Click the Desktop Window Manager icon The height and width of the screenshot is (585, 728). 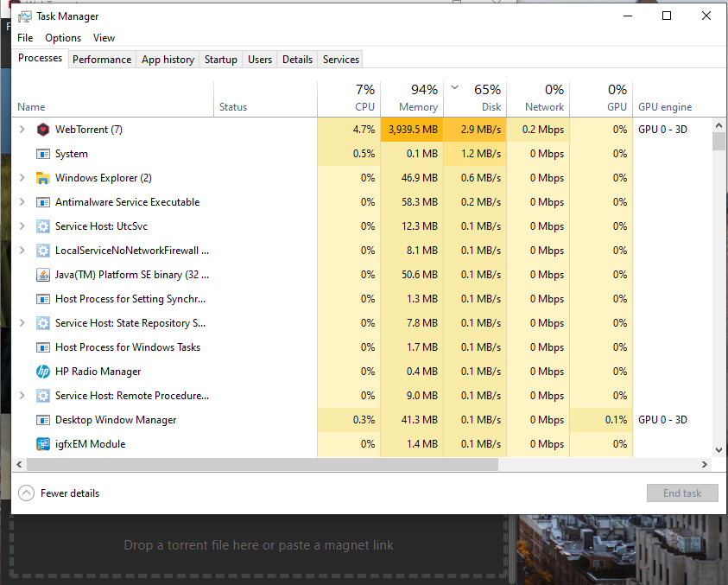(42, 420)
